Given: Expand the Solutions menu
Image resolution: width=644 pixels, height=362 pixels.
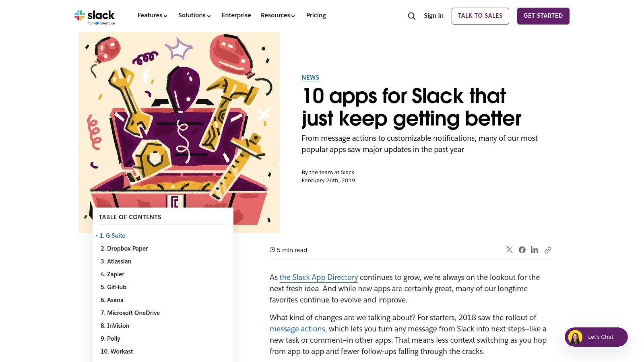Looking at the screenshot, I should point(194,15).
